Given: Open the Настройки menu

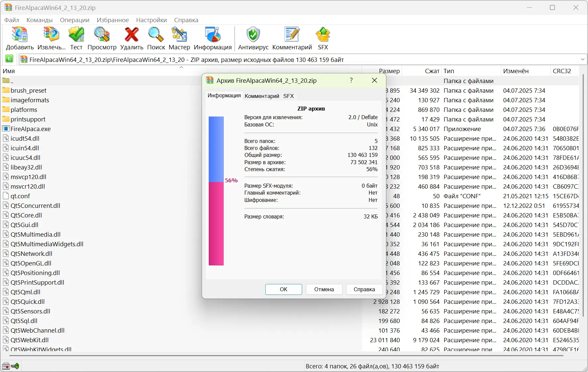Looking at the screenshot, I should [151, 20].
